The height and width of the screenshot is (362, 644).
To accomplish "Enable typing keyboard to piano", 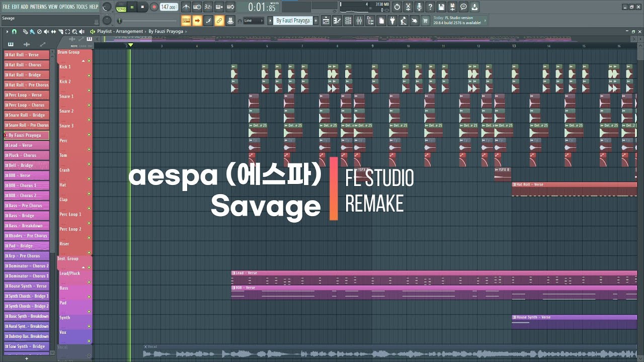I will tap(186, 21).
